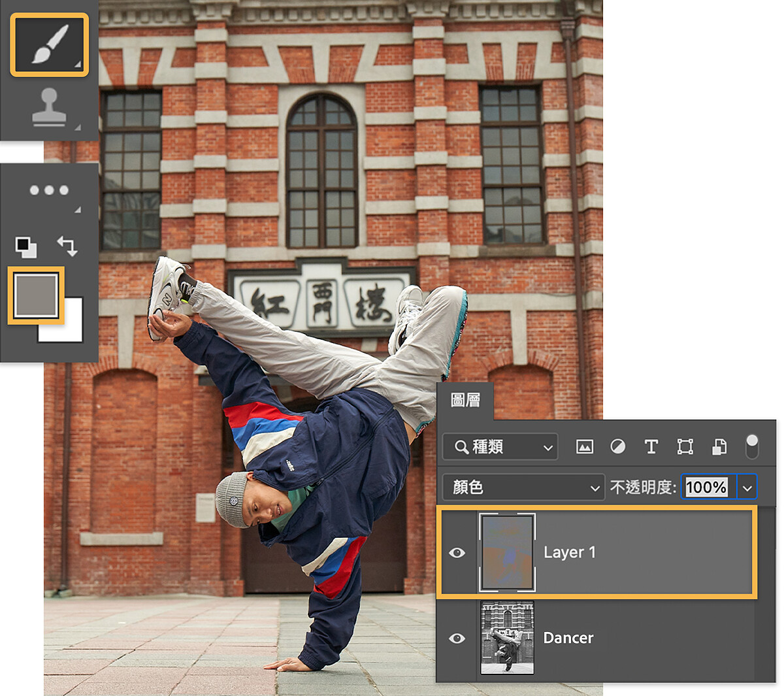This screenshot has height=696, width=784.
Task: Hide Layer 1 using eye icon
Action: (x=457, y=553)
